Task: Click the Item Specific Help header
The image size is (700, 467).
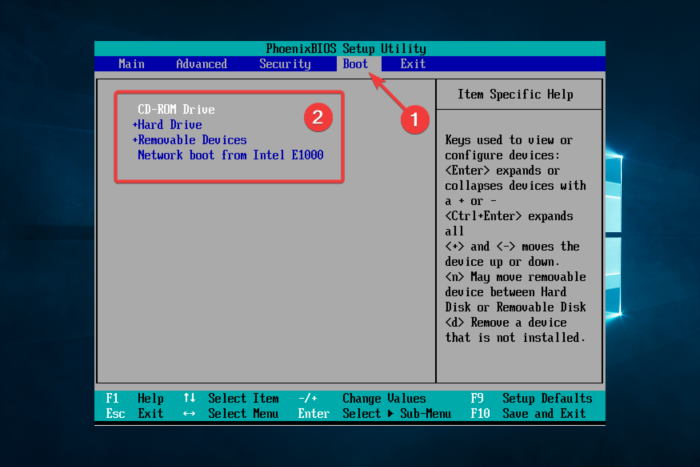Action: point(515,94)
